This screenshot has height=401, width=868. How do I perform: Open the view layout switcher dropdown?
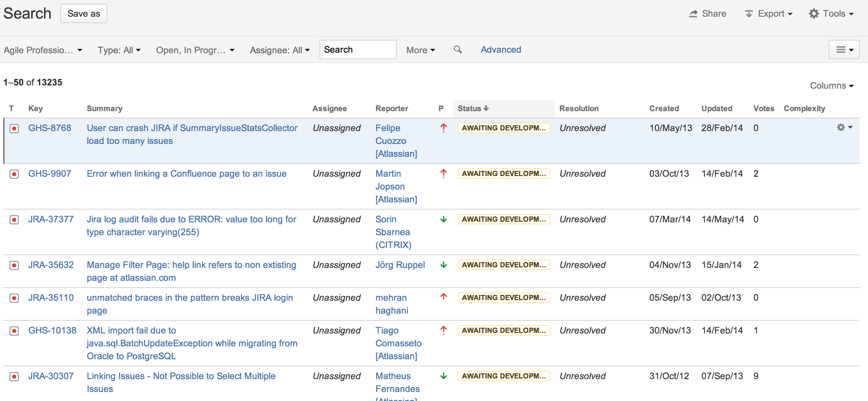(844, 50)
